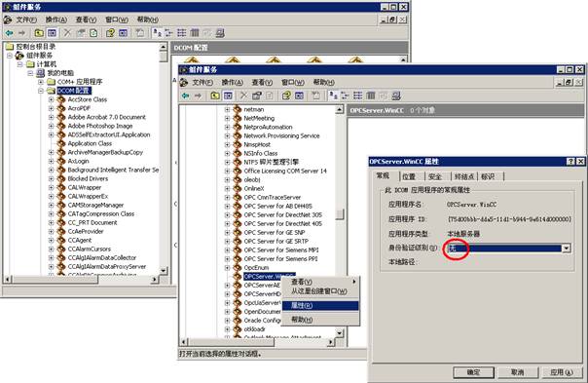Click the front tree vertical scrollbar thumb
This screenshot has width=588, height=383.
tap(340, 214)
